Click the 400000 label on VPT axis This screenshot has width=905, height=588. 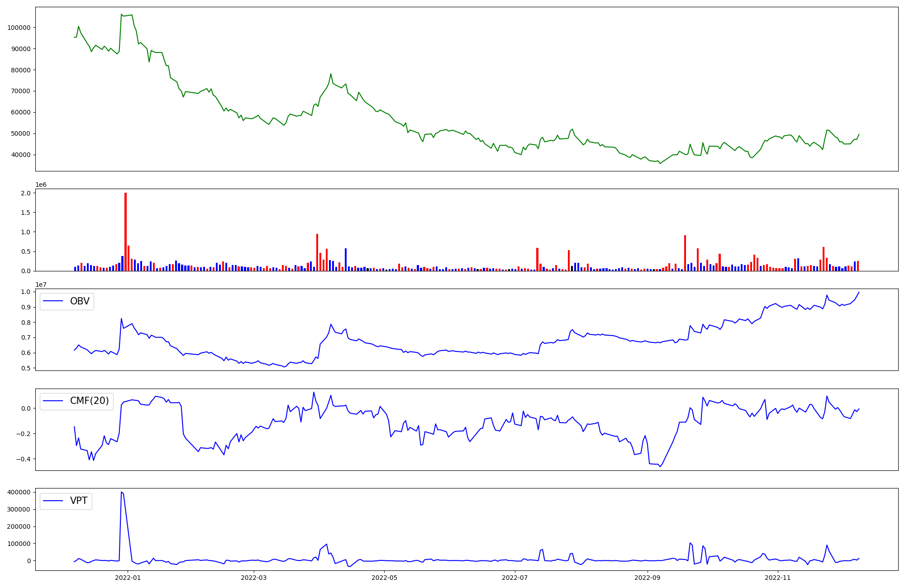pyautogui.click(x=19, y=492)
